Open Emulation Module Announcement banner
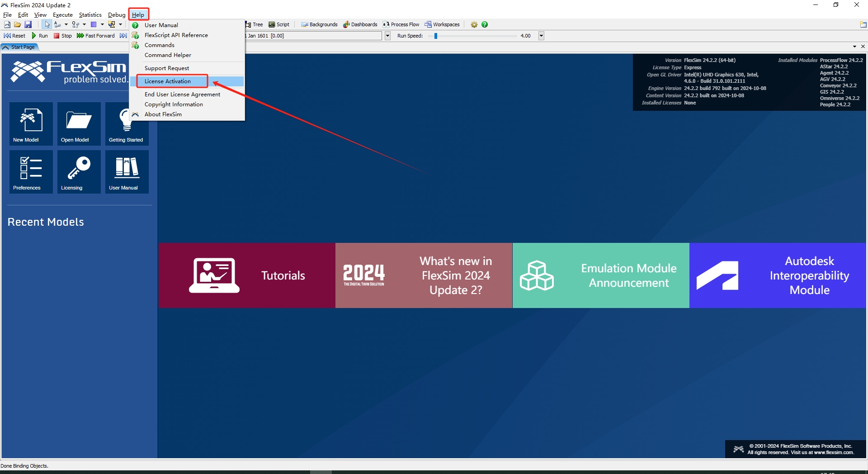This screenshot has width=868, height=474. point(600,275)
